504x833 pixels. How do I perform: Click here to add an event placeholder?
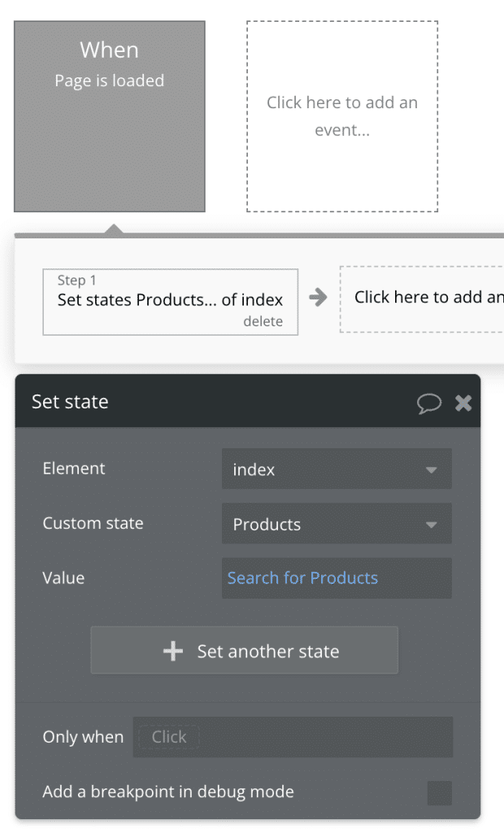point(341,116)
